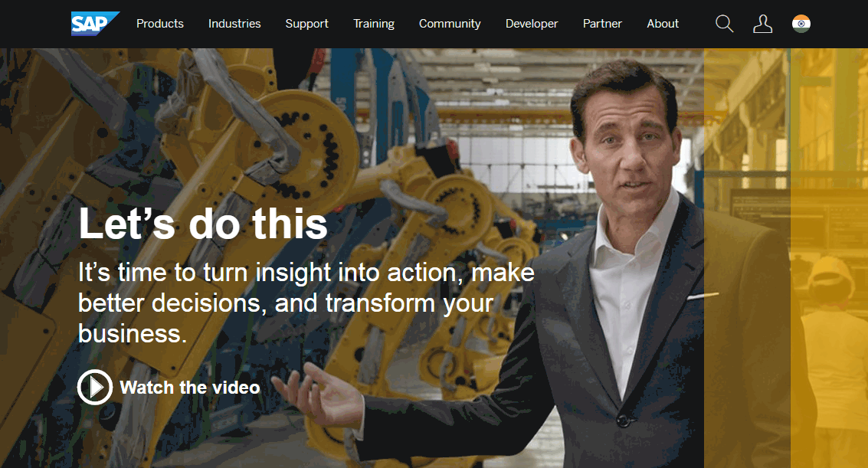Click the "Let's do this" headline
Viewport: 868px width, 468px height.
203,224
